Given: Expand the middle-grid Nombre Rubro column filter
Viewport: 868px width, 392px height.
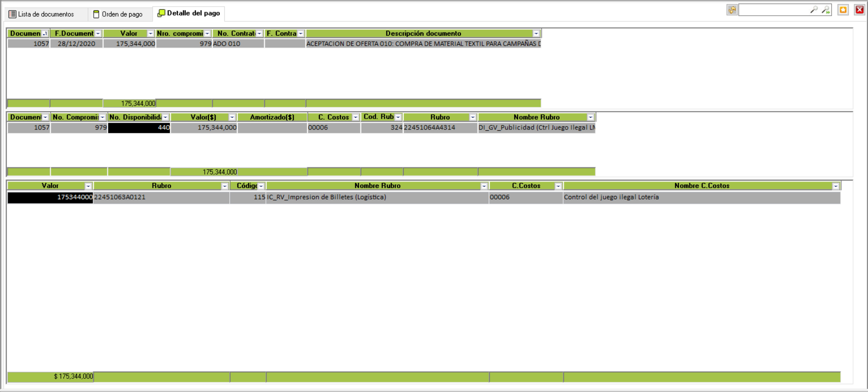Looking at the screenshot, I should [x=590, y=117].
